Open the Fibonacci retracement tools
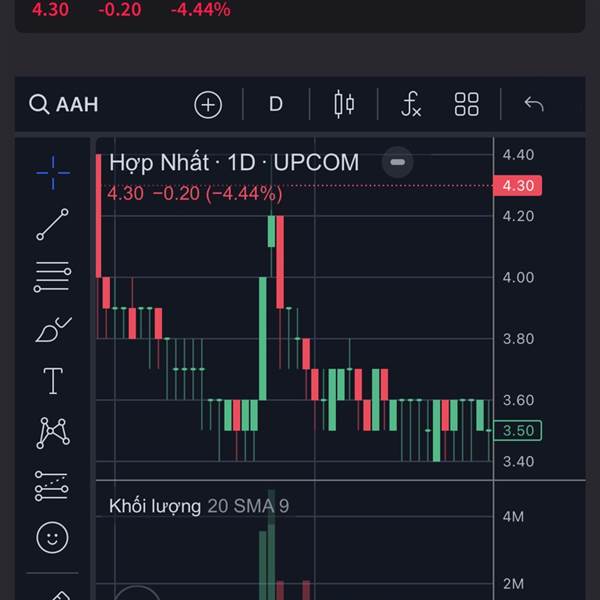 (x=52, y=277)
